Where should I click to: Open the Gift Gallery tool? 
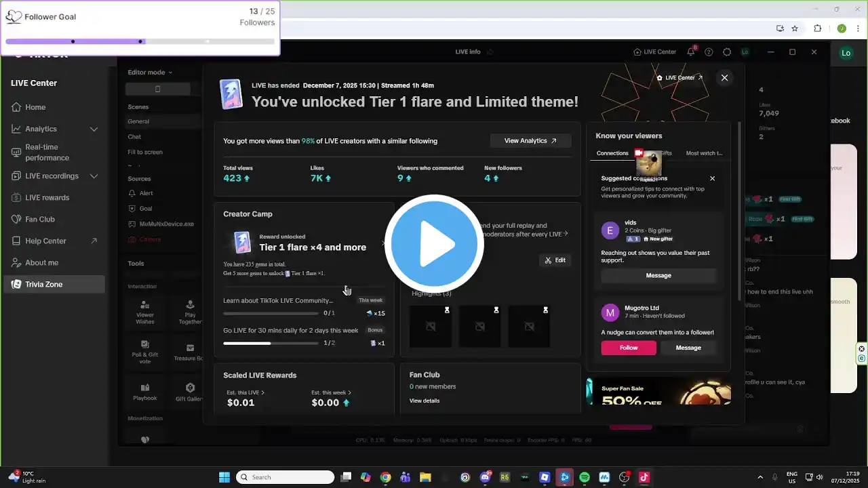(x=190, y=391)
